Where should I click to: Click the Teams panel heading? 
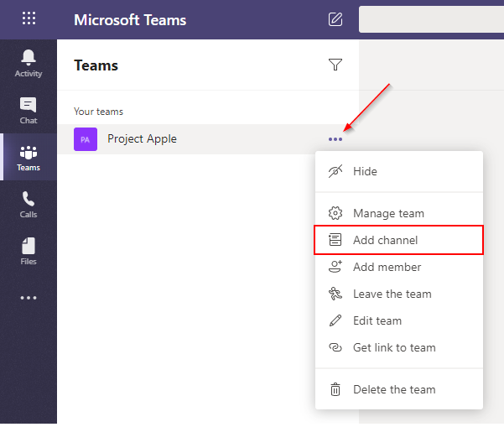click(x=96, y=65)
